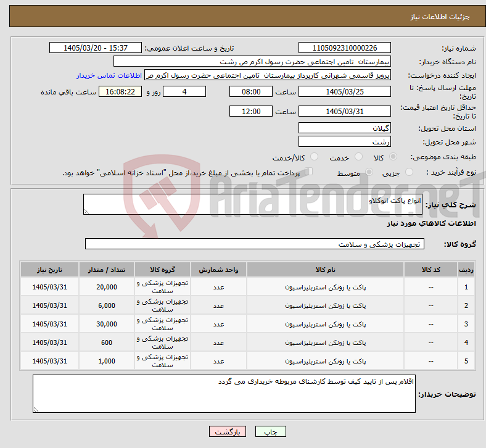Click the description textarea resize grip
Viewport: 486px width, 448px height.
coord(86,212)
